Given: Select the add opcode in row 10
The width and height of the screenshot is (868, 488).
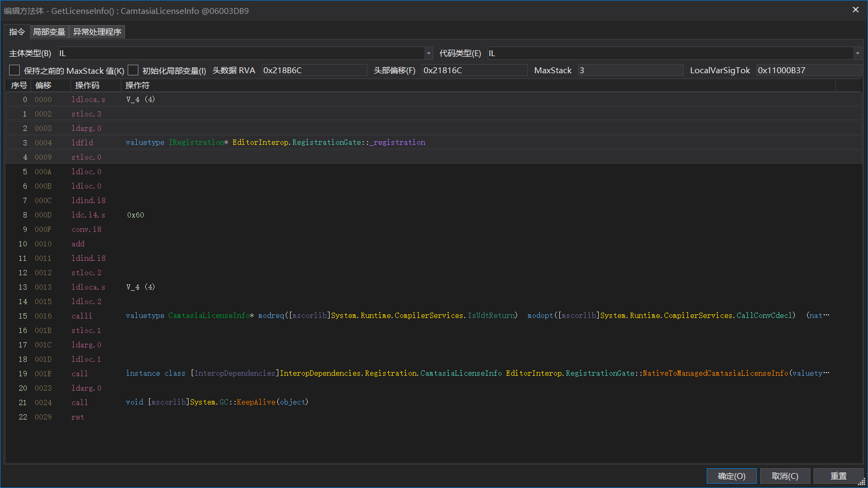Looking at the screenshot, I should coord(78,244).
